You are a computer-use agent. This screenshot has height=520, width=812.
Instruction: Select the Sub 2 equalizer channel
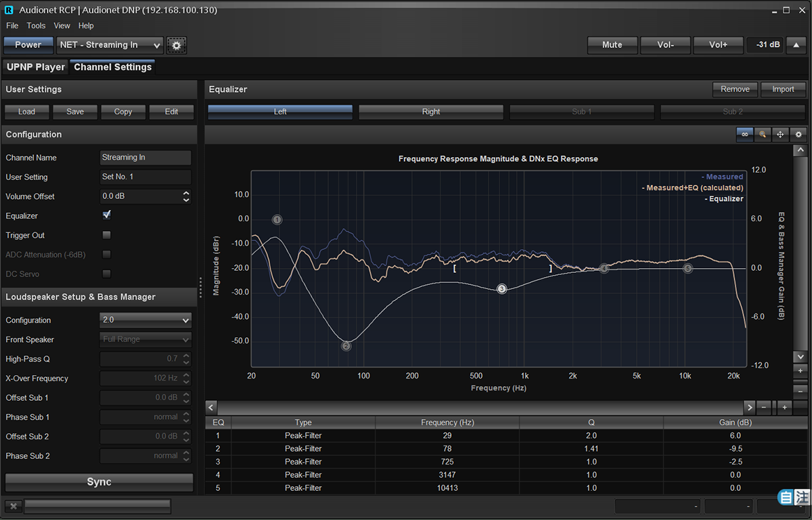(733, 112)
